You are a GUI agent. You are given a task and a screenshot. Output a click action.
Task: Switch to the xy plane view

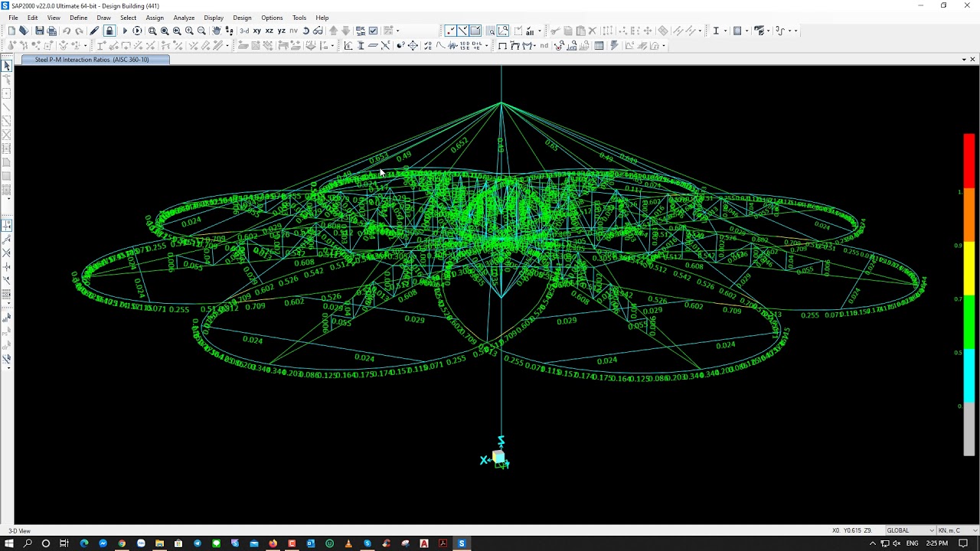coord(256,31)
